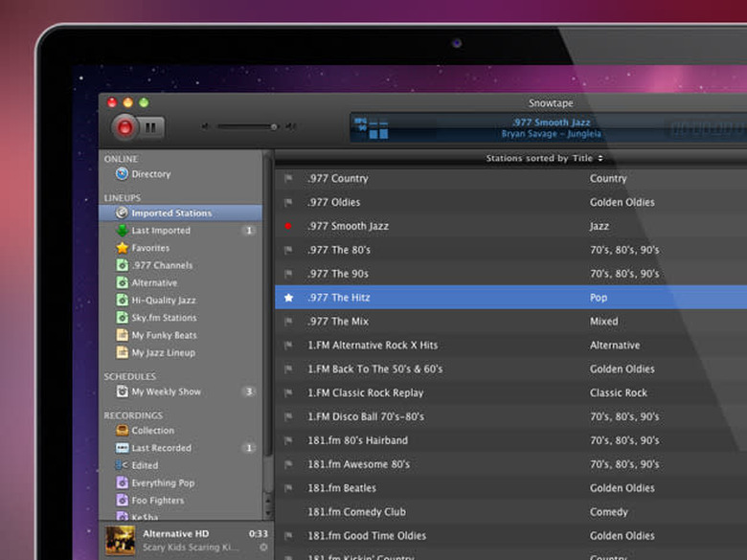Open the Collection recordings icon

pyautogui.click(x=122, y=431)
